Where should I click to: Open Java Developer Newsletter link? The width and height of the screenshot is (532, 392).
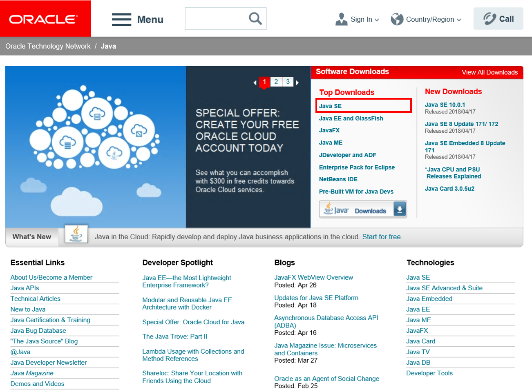pos(49,362)
